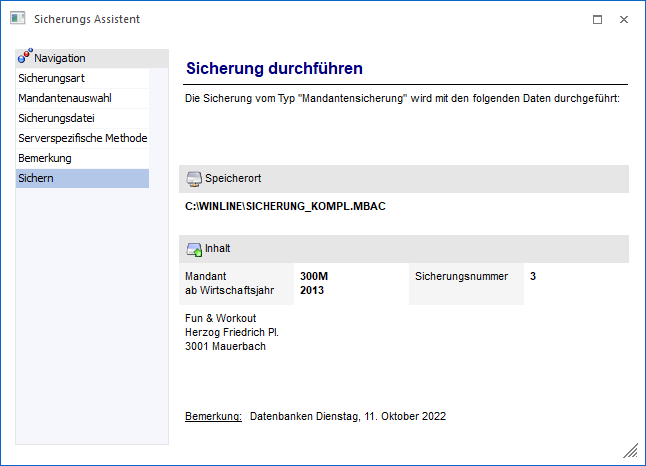The image size is (646, 466).
Task: Click the underlined Bemerkung label at the bottom
Action: pyautogui.click(x=213, y=416)
